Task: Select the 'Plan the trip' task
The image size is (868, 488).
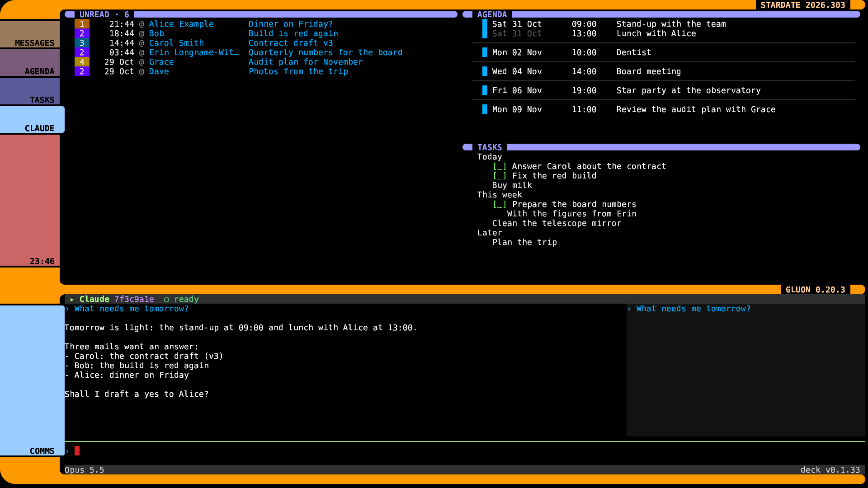Action: pos(525,242)
